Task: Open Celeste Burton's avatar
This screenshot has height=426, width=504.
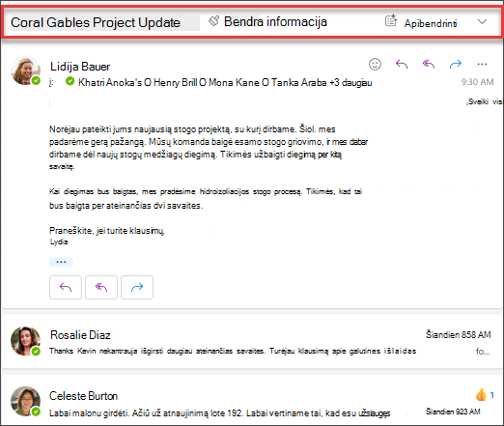Action: tap(25, 401)
